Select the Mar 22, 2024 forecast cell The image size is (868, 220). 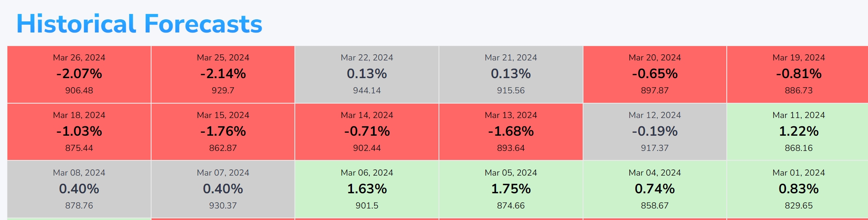click(x=367, y=74)
